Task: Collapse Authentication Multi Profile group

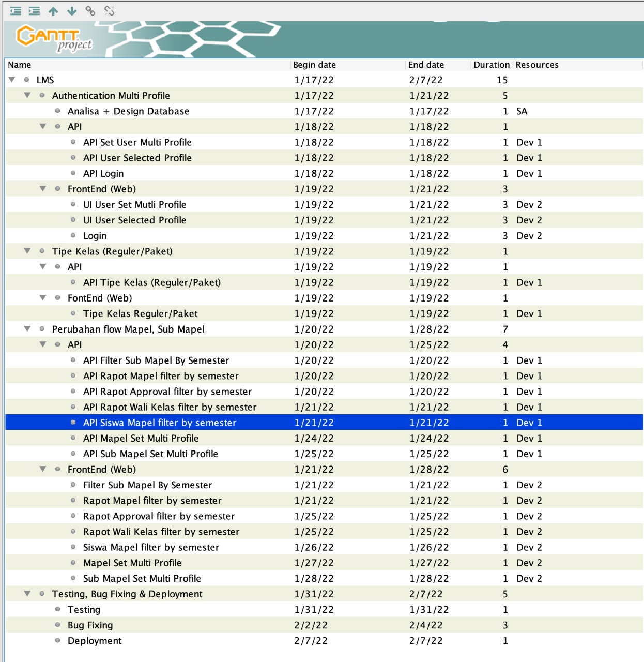Action: click(x=27, y=95)
